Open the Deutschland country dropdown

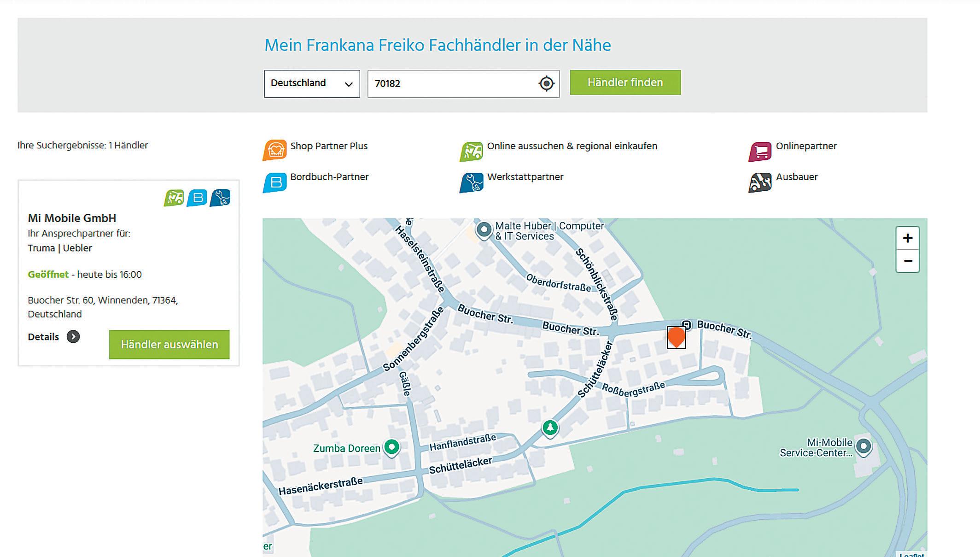(312, 83)
